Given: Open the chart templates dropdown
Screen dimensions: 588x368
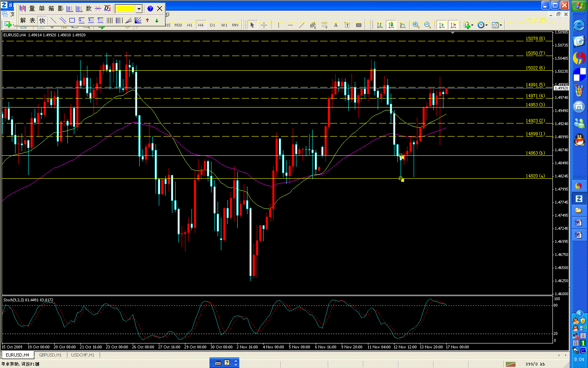Looking at the screenshot, I should click(x=497, y=25).
